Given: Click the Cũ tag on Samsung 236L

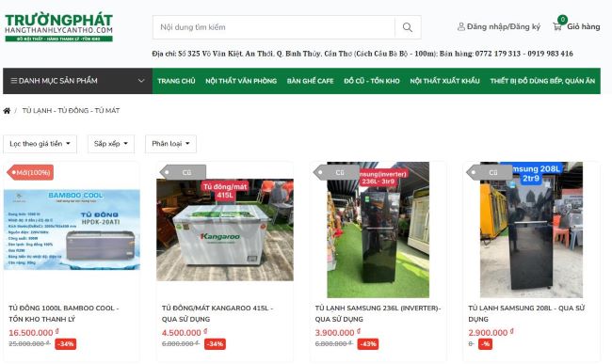Looking at the screenshot, I should pyautogui.click(x=336, y=172).
